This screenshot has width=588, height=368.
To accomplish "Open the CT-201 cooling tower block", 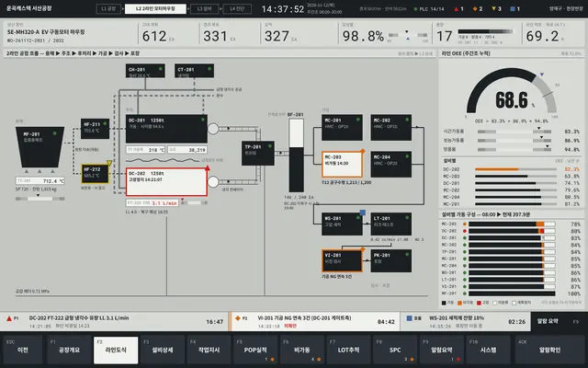I will [x=194, y=71].
